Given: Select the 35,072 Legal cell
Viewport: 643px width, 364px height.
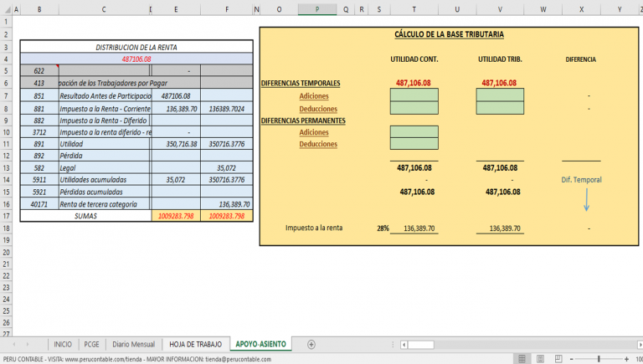Looking at the screenshot, I should click(x=227, y=167).
